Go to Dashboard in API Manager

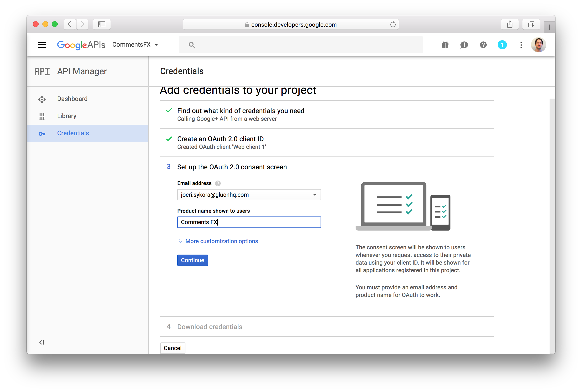(x=87, y=99)
